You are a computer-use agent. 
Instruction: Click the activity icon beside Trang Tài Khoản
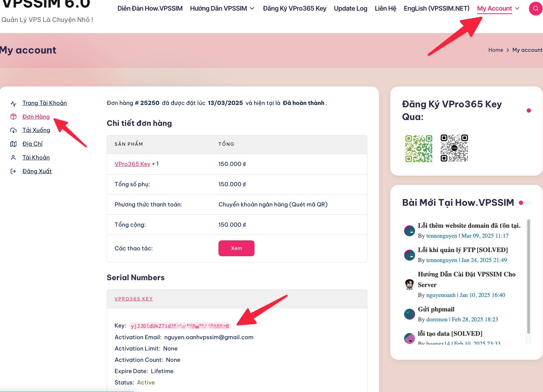click(x=13, y=104)
